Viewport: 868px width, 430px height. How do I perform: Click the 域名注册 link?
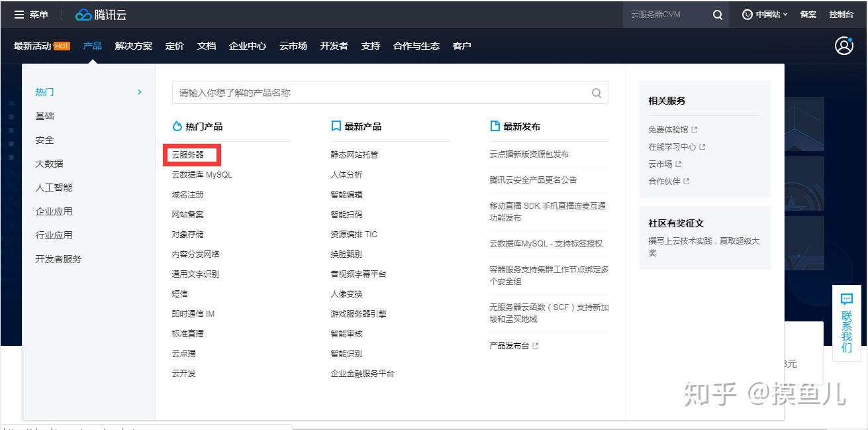pos(188,195)
